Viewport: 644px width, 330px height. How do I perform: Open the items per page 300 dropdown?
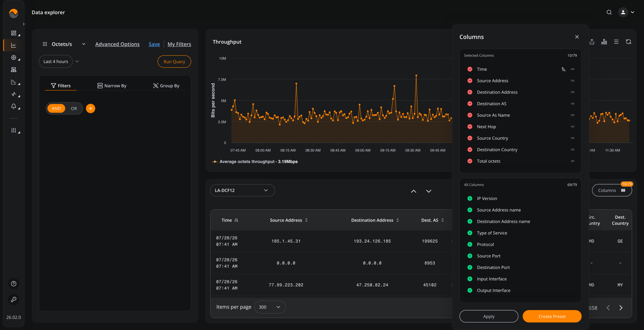click(270, 307)
